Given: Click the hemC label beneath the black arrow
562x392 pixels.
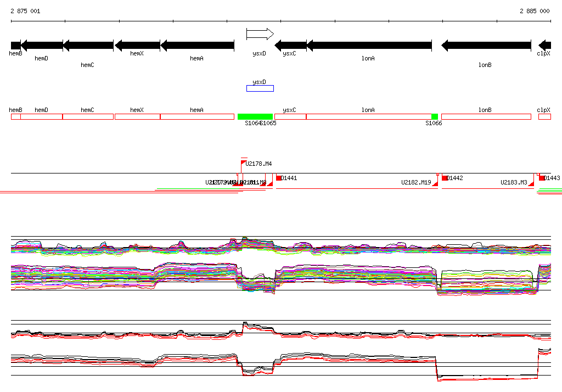Looking at the screenshot, I should (87, 65).
